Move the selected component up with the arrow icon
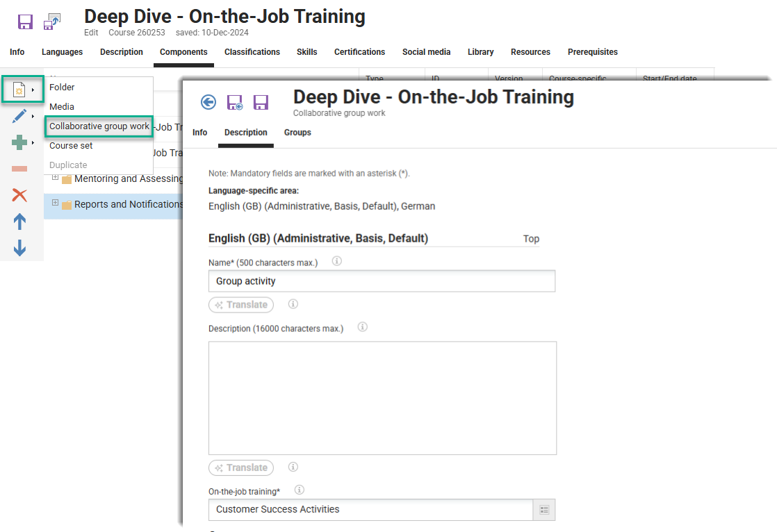The image size is (777, 532). [x=19, y=222]
